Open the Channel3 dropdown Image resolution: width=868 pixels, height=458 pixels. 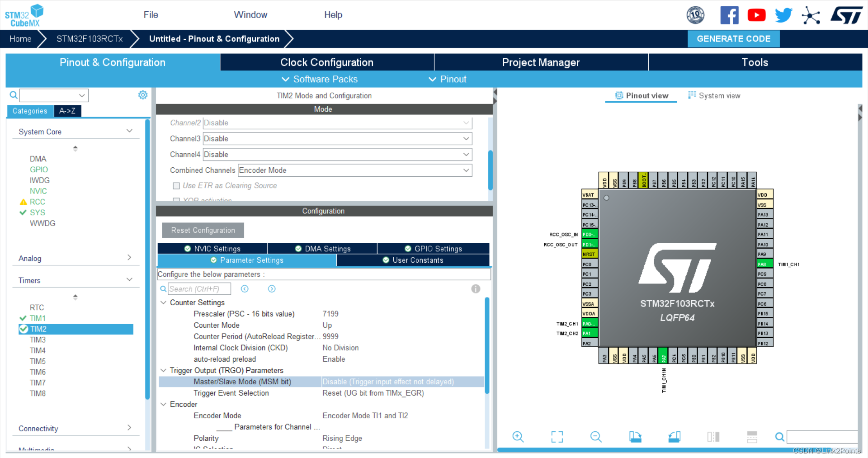[337, 139]
